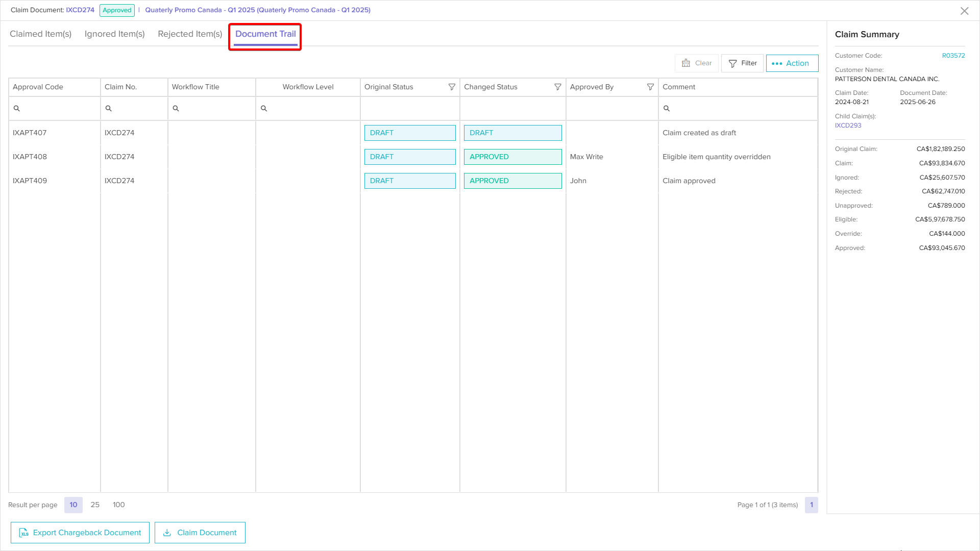Open the Original Status column filter icon
This screenshot has width=980, height=551.
pos(452,87)
